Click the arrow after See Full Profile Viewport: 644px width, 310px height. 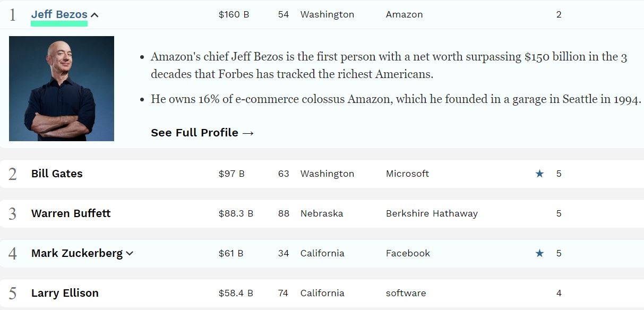(x=247, y=133)
